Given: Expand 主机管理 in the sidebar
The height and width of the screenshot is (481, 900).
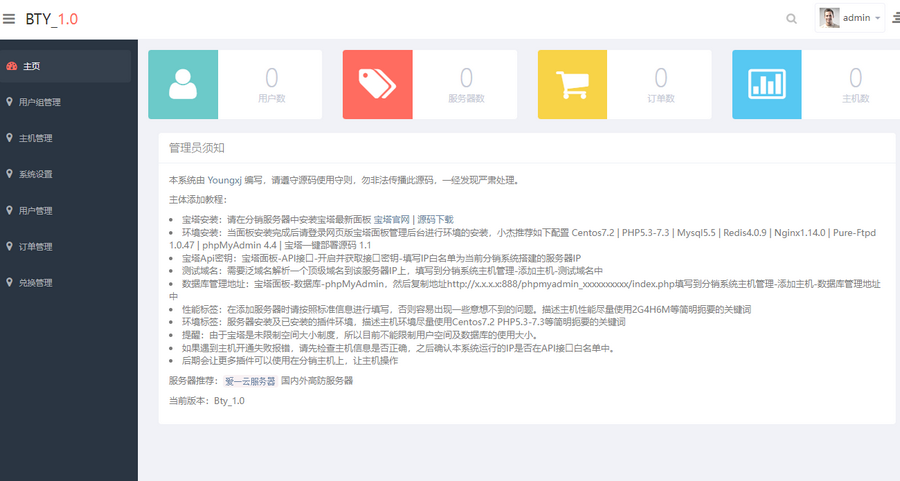Looking at the screenshot, I should [36, 138].
